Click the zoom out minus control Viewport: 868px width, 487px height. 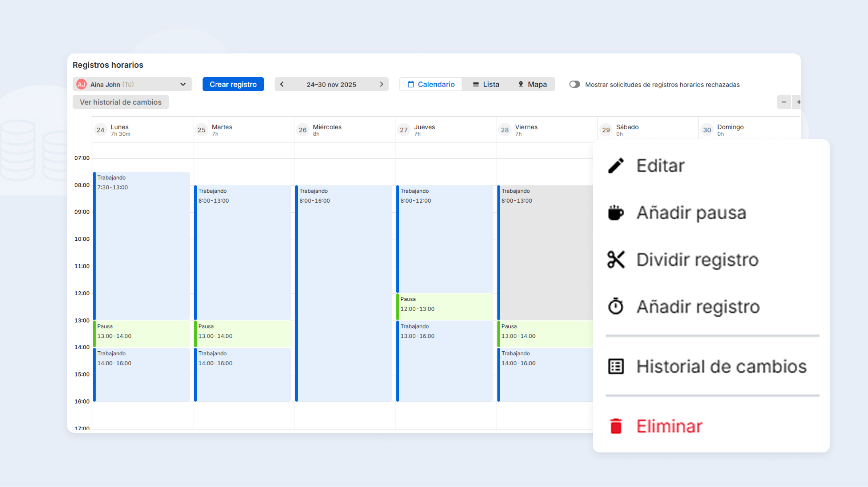click(784, 102)
